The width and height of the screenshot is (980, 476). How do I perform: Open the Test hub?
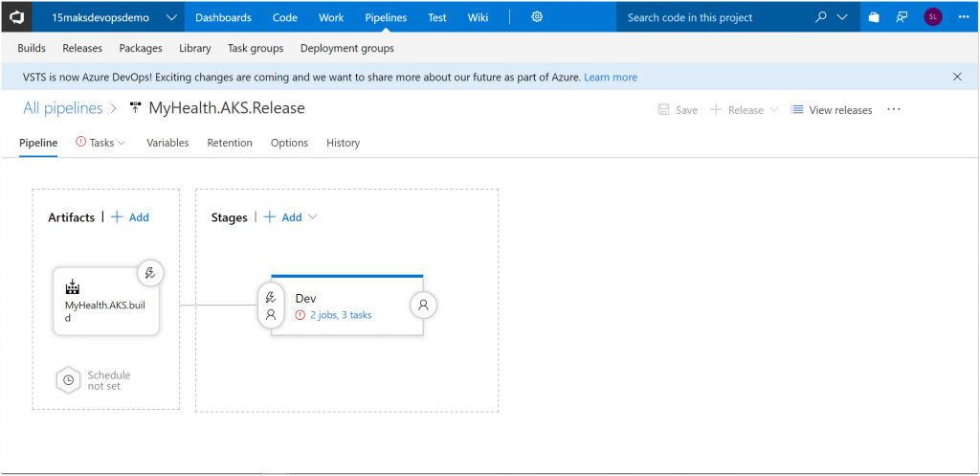click(436, 17)
